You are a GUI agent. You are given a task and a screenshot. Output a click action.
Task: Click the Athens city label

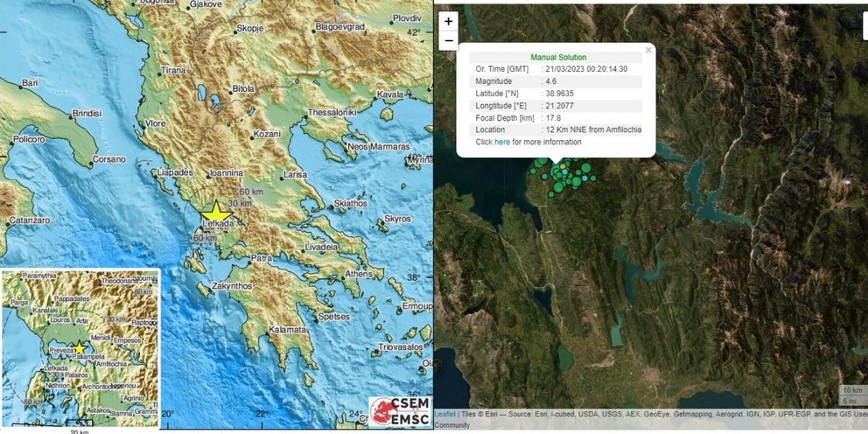(x=360, y=274)
